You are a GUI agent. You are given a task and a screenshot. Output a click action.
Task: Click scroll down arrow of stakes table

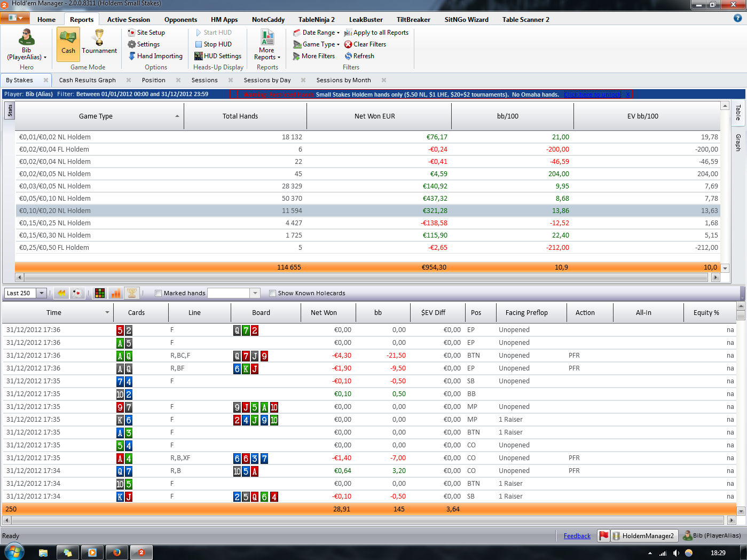tap(725, 268)
